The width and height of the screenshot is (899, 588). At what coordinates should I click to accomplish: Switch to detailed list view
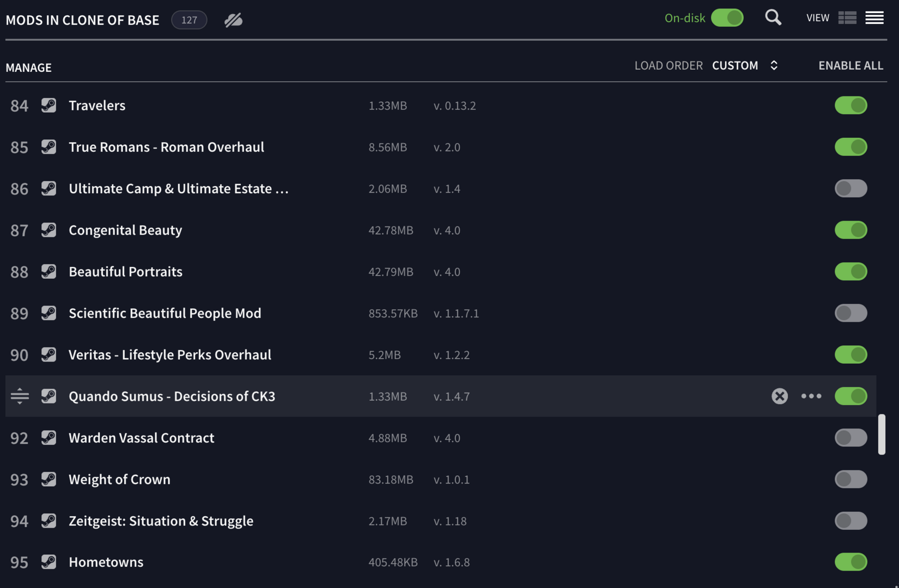tap(847, 18)
